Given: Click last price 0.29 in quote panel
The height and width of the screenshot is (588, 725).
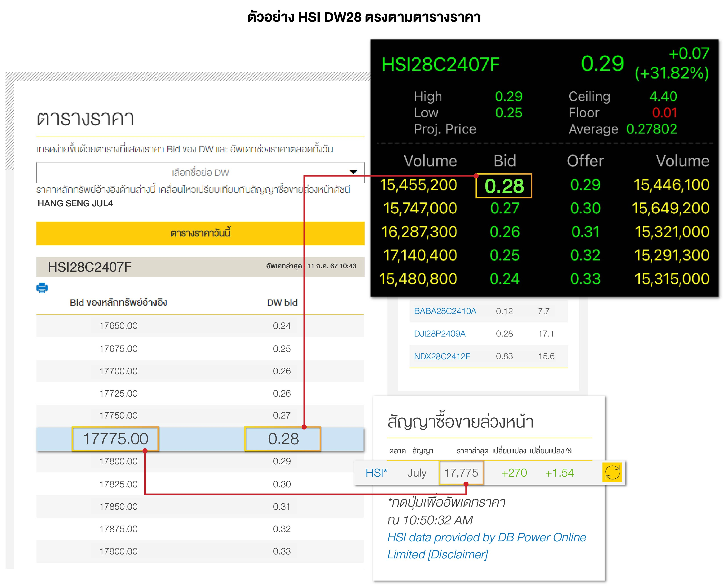Looking at the screenshot, I should pos(602,63).
